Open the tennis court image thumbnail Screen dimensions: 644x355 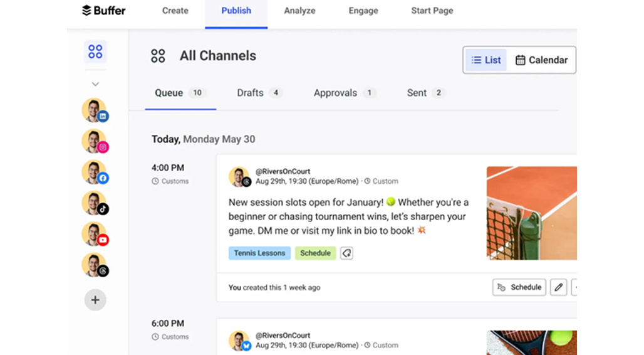(531, 213)
